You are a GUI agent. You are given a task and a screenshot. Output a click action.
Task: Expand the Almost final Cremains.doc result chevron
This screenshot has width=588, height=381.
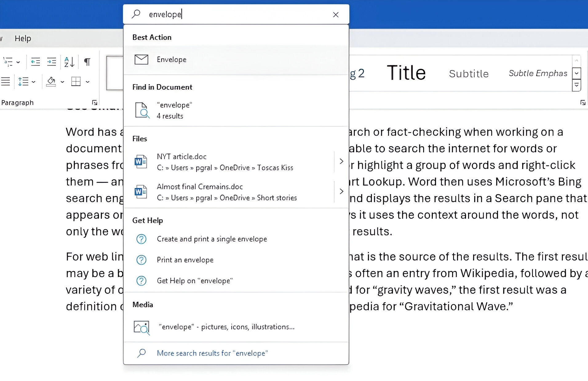[x=341, y=191]
